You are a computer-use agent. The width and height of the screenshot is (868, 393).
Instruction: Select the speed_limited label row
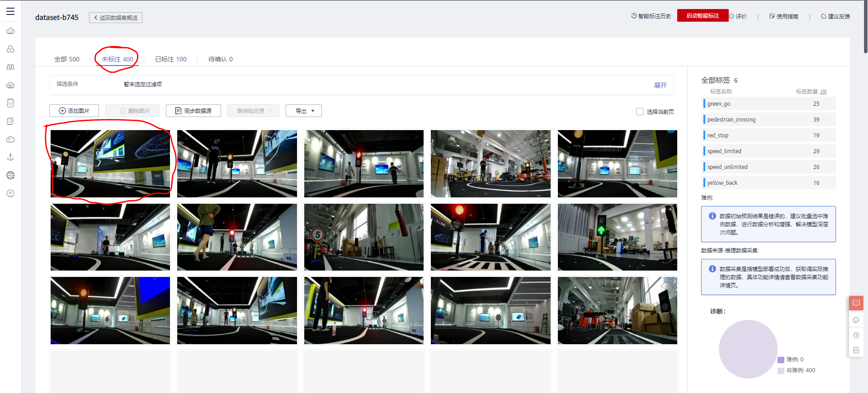(x=769, y=151)
